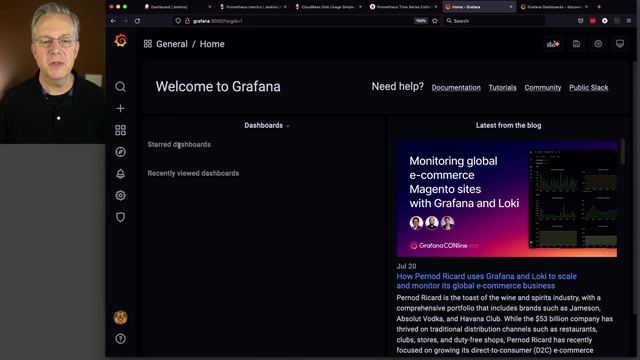Click General in the breadcrumb
Screen dimensions: 640x360
[172, 44]
